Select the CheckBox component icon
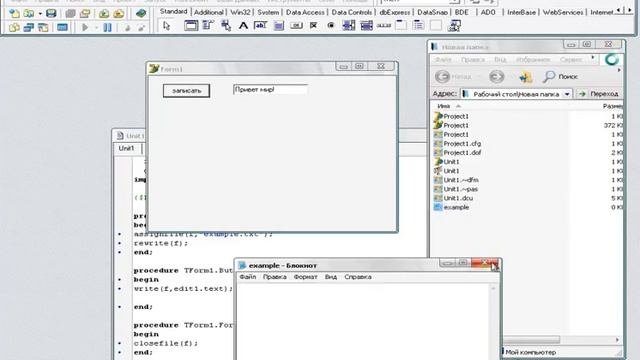 pos(313,26)
